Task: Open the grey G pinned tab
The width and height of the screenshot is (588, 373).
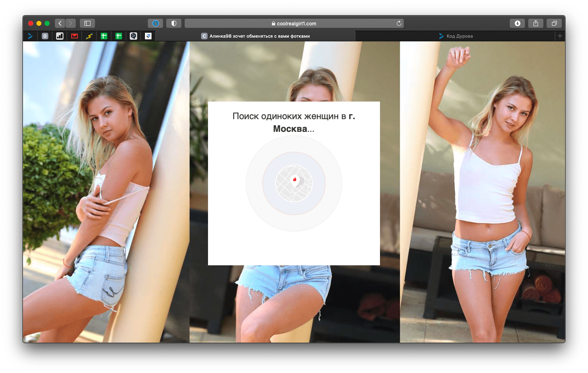Action: click(45, 36)
